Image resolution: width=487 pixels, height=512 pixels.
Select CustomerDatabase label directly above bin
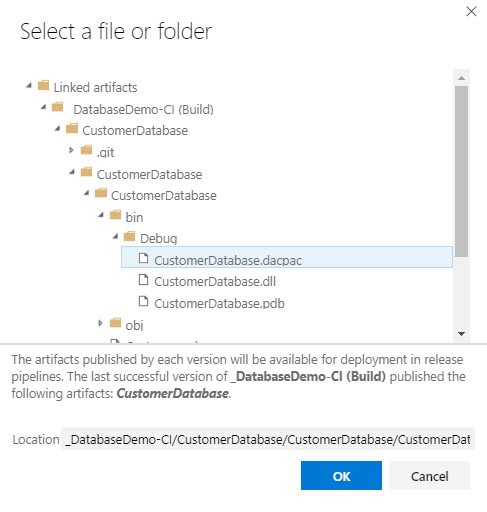click(x=164, y=196)
